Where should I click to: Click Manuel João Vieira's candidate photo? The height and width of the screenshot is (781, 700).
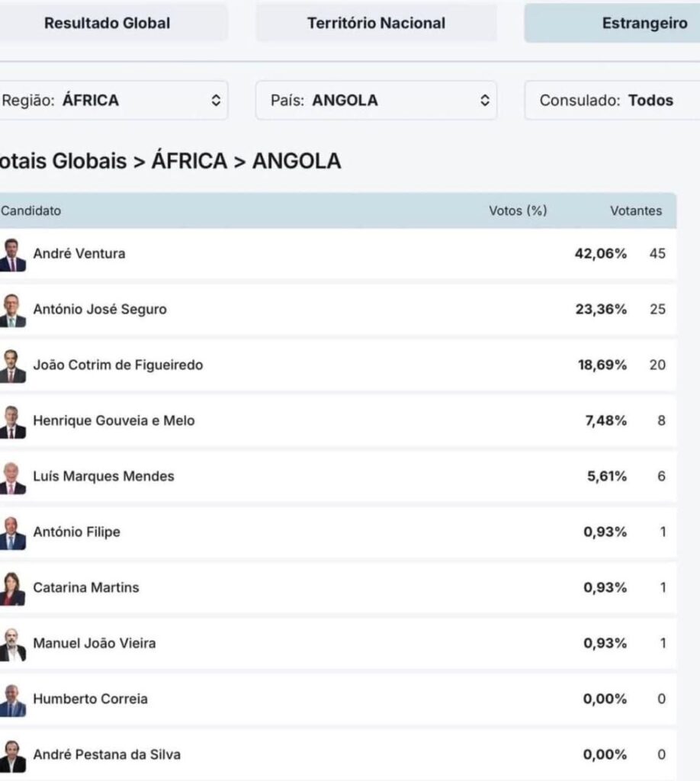(x=12, y=644)
